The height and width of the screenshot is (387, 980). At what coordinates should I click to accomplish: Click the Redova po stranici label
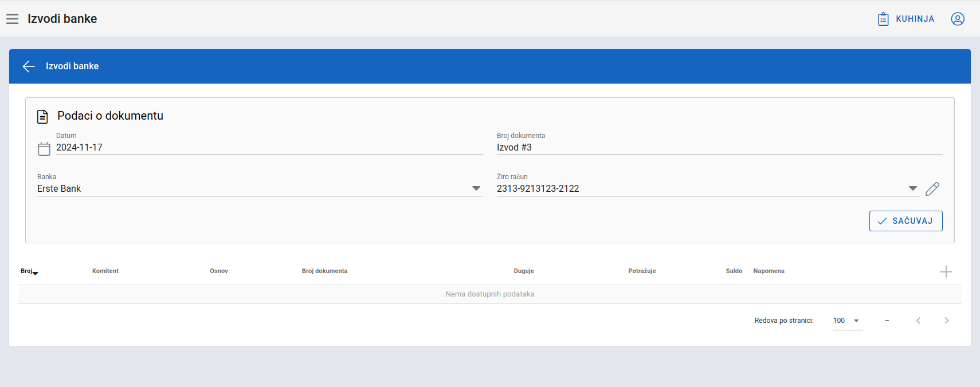click(x=784, y=321)
